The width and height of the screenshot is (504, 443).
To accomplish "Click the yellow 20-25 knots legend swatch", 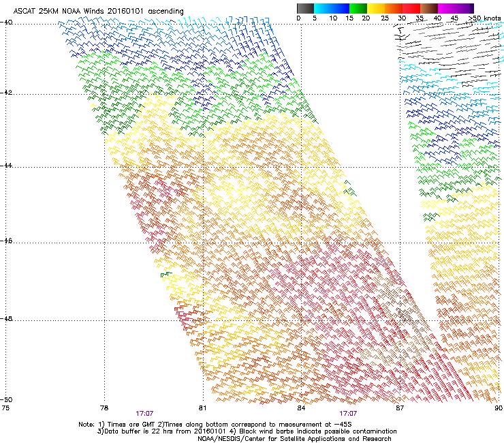I will (x=376, y=8).
